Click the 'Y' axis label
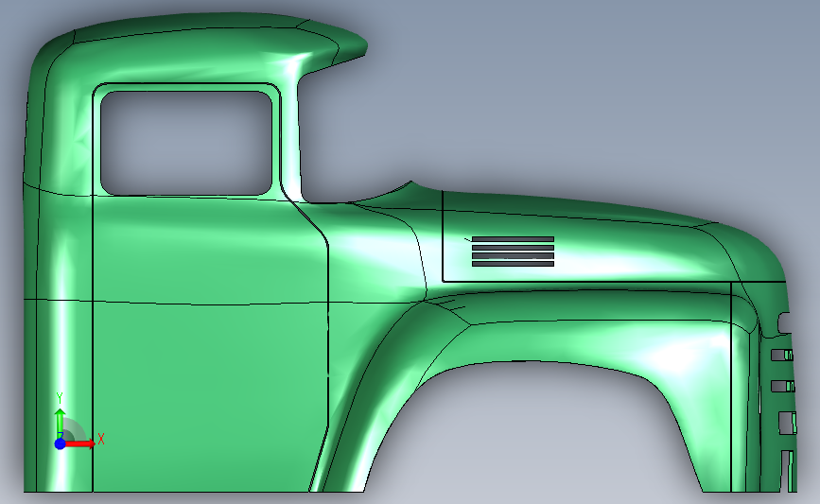The width and height of the screenshot is (820, 504). (x=60, y=399)
